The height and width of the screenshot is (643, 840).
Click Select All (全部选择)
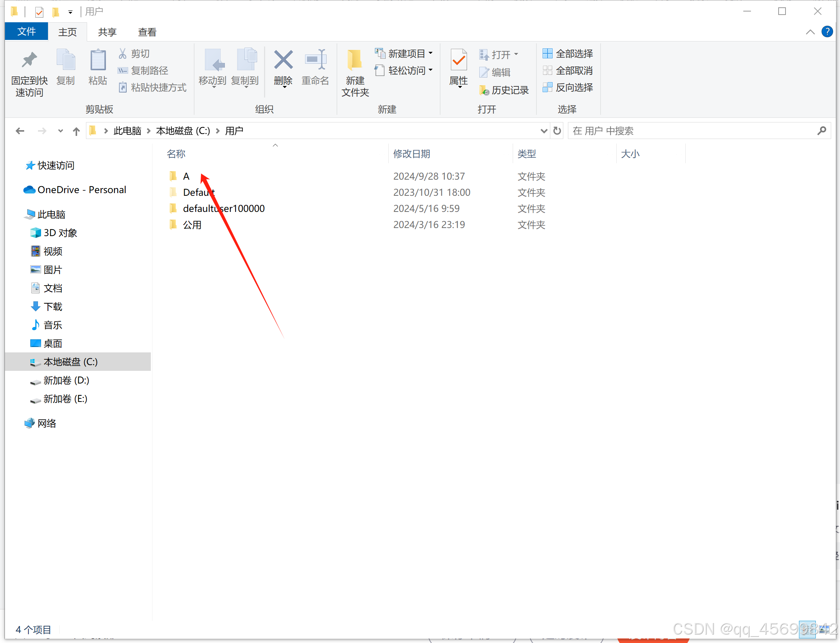[x=568, y=54]
